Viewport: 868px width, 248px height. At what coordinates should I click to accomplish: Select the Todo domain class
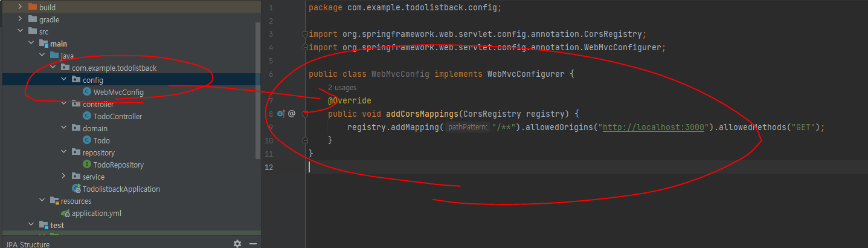(101, 140)
